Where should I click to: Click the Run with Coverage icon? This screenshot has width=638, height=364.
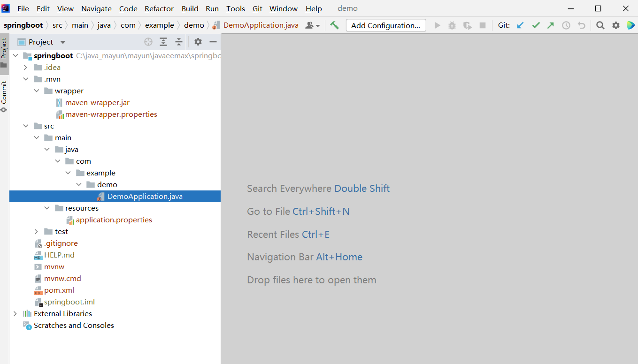(x=467, y=25)
